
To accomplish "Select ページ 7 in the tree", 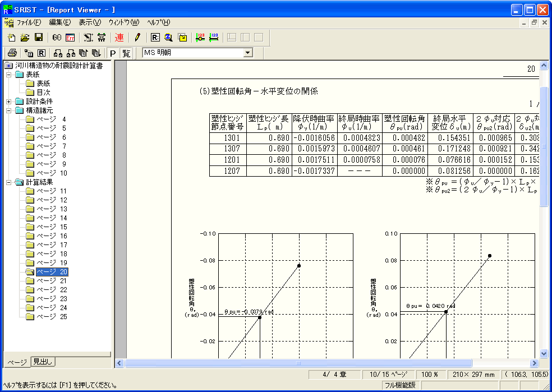I will tap(52, 146).
